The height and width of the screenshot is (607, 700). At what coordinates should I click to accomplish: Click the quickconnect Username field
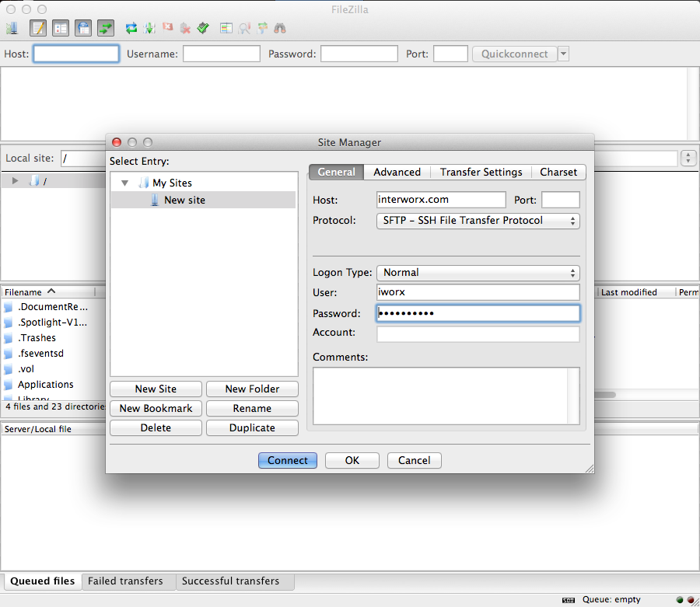(222, 54)
